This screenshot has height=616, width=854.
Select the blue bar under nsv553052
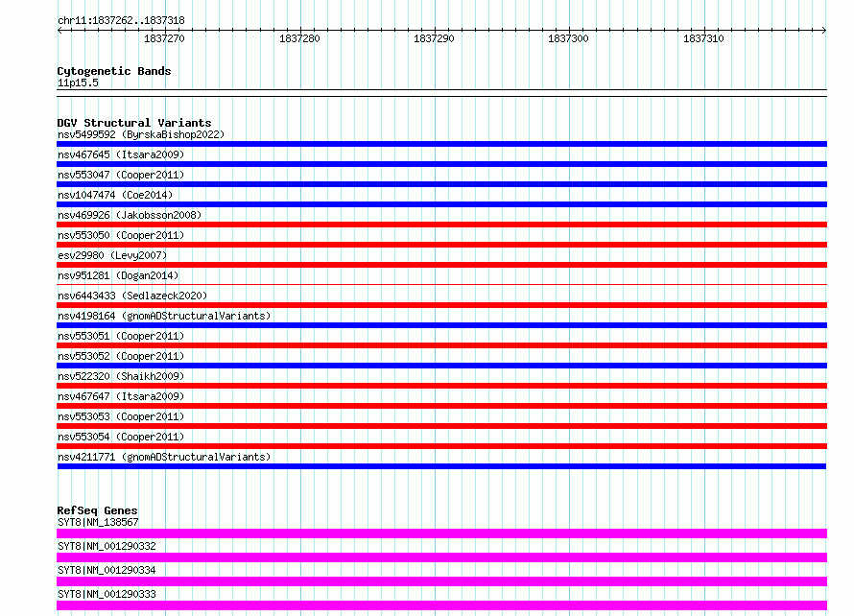[x=441, y=366]
